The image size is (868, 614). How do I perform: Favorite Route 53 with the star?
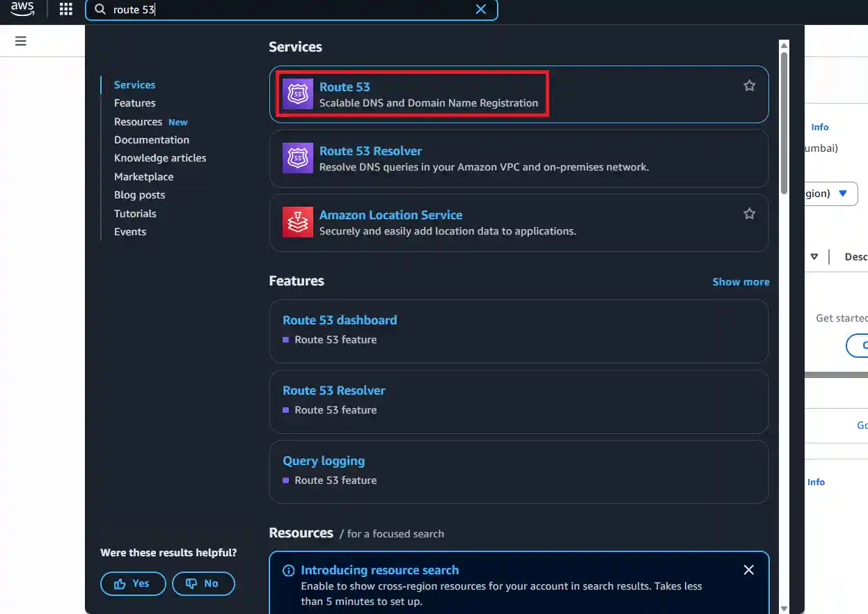749,86
